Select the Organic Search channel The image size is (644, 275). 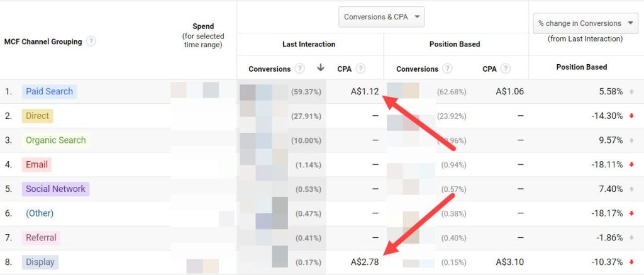(x=56, y=140)
